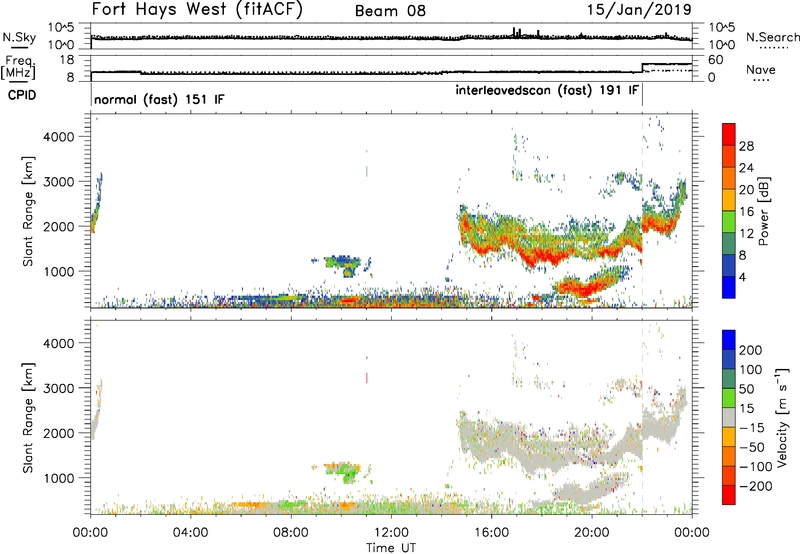Click the "1000" tick of the Velocity panel
Viewport: 800px width, 554px height.
click(59, 478)
